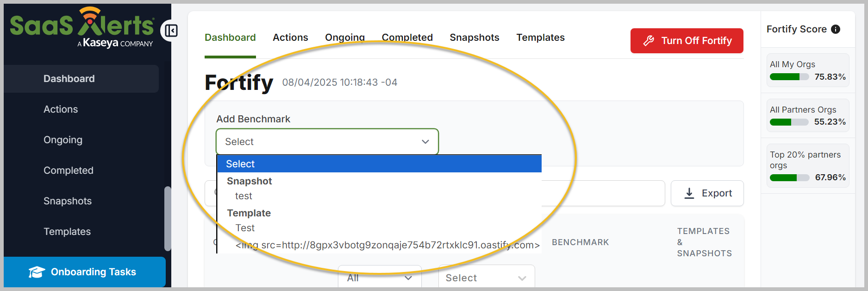Open Ongoing in the left sidebar
Viewport: 868px width, 291px height.
coord(63,140)
